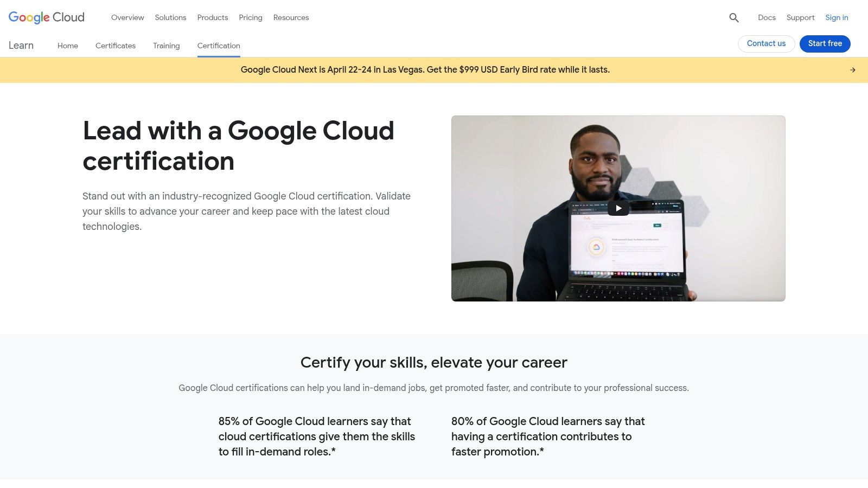Select the Home tab
The height and width of the screenshot is (488, 868).
pos(67,46)
